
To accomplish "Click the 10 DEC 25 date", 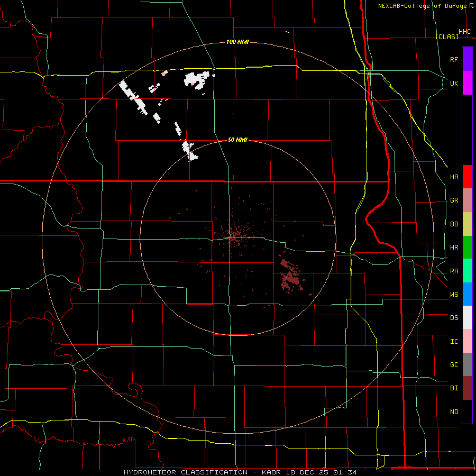I will (307, 472).
